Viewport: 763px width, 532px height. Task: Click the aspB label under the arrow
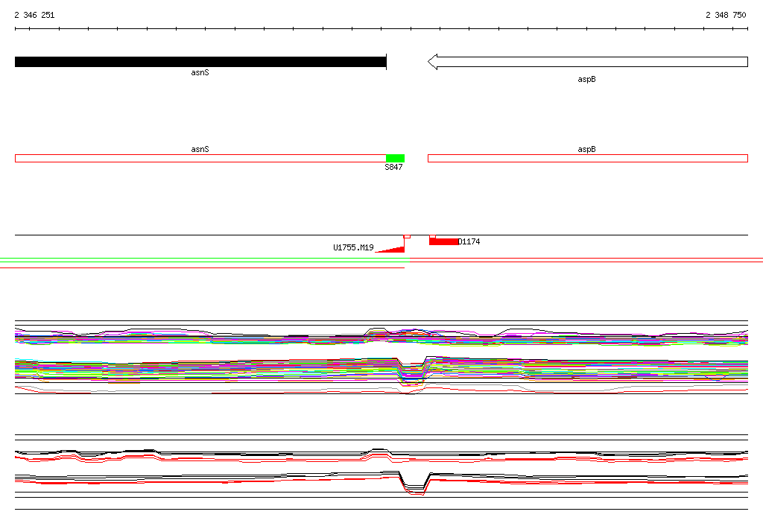586,79
